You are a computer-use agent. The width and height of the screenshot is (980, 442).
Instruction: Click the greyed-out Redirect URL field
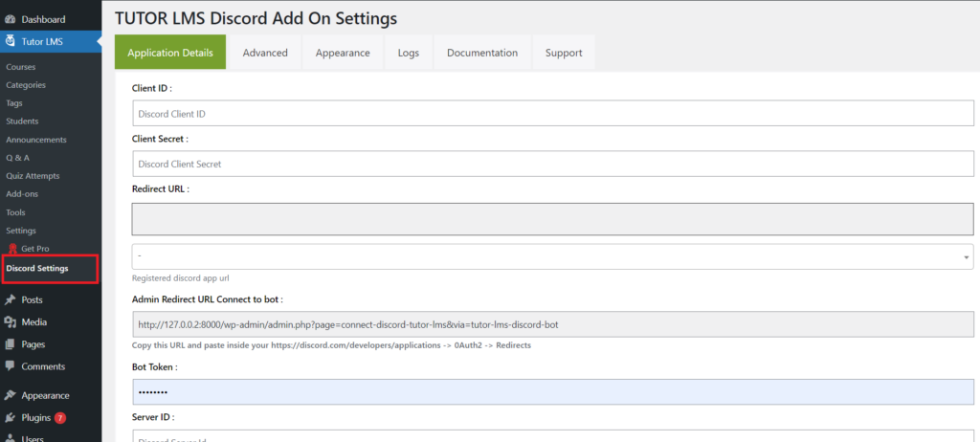pyautogui.click(x=552, y=219)
